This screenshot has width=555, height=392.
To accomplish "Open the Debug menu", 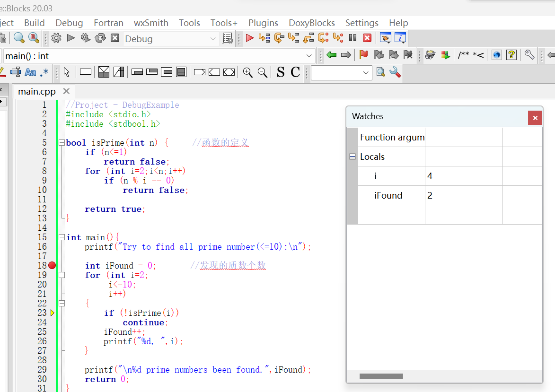I will click(x=69, y=23).
